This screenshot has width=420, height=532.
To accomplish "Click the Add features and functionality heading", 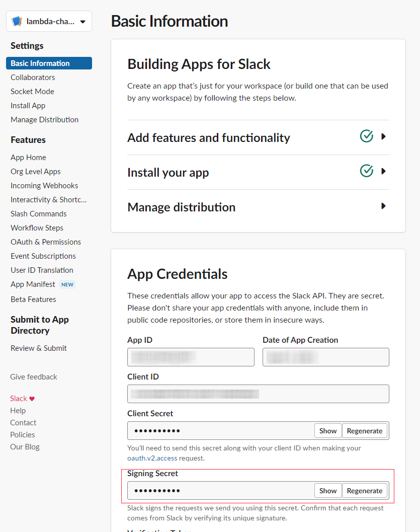I will tap(208, 138).
